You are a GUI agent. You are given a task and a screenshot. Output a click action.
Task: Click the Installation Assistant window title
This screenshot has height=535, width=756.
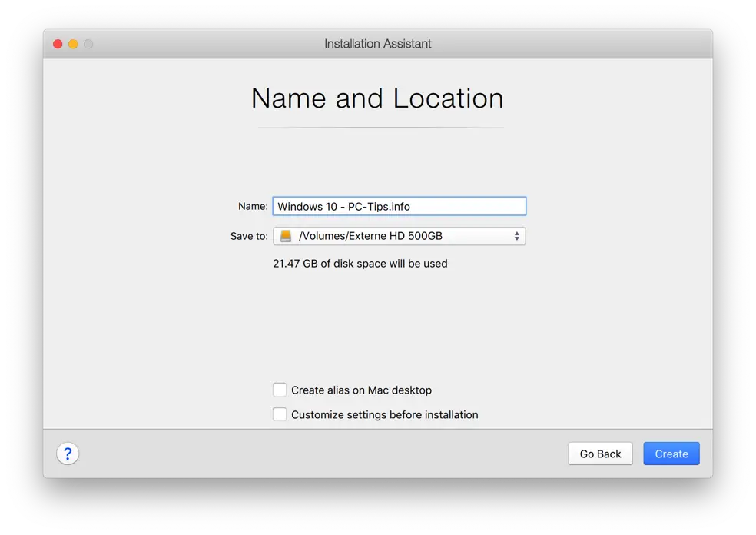tap(377, 43)
